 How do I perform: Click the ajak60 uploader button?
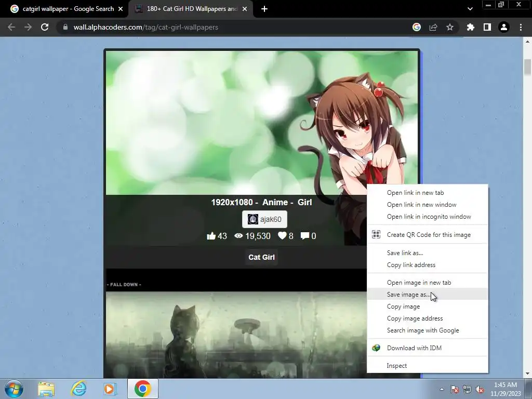pyautogui.click(x=264, y=219)
